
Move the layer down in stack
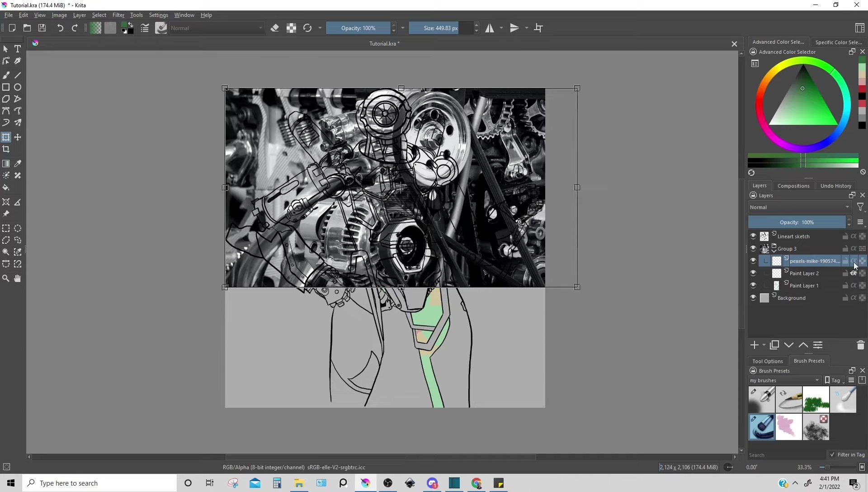788,345
